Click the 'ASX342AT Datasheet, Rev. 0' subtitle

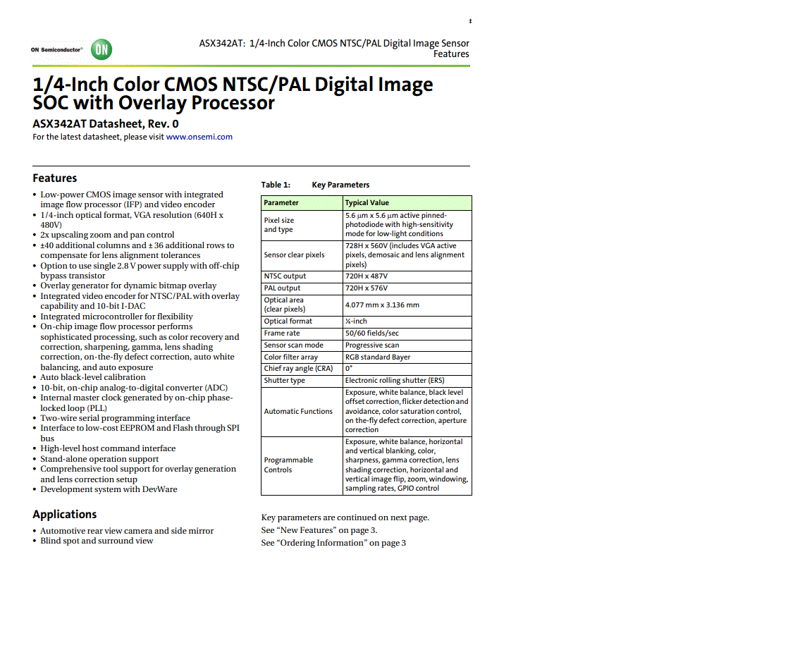(x=106, y=124)
